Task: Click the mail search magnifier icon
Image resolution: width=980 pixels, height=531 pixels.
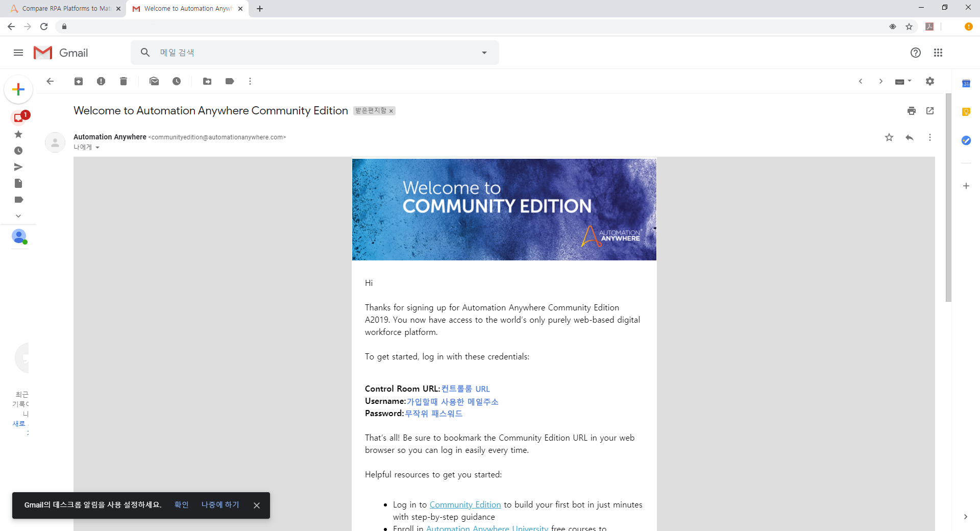Action: tap(145, 53)
